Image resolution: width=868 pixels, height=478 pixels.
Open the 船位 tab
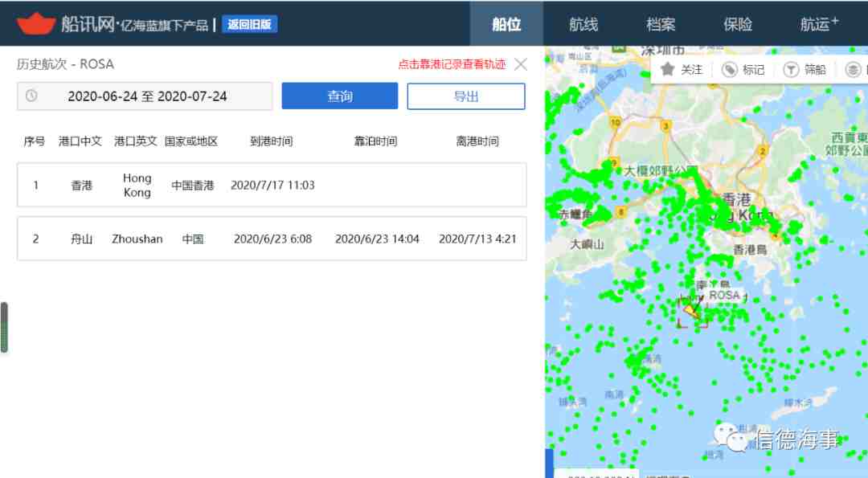[506, 24]
